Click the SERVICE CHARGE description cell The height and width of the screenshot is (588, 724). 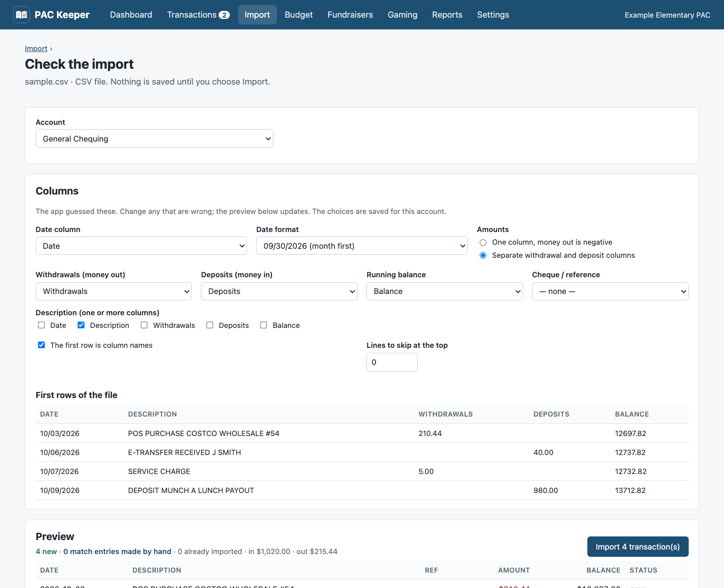(x=159, y=471)
